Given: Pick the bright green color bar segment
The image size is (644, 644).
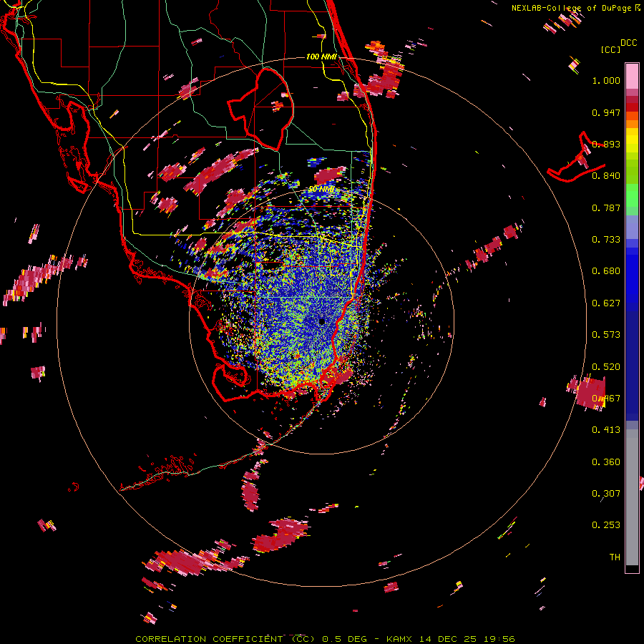Looking at the screenshot, I should tap(632, 195).
